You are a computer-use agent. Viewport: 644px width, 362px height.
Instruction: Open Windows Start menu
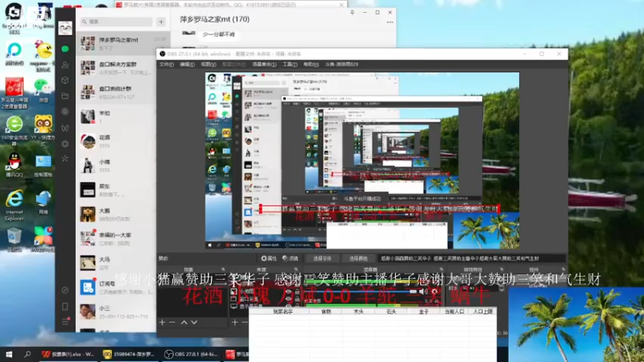9,354
